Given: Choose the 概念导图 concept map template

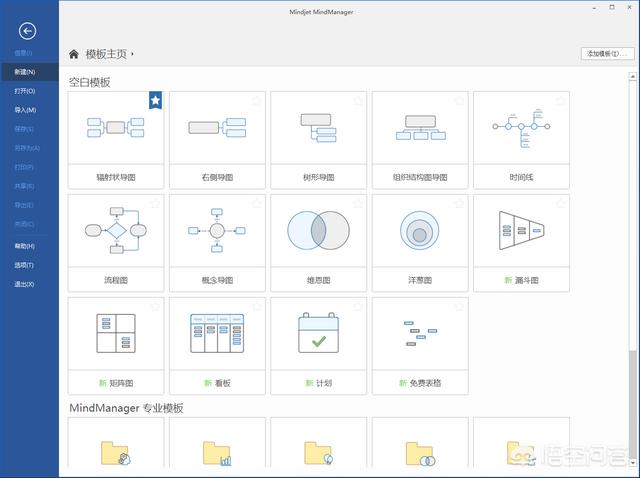Looking at the screenshot, I should tap(217, 243).
